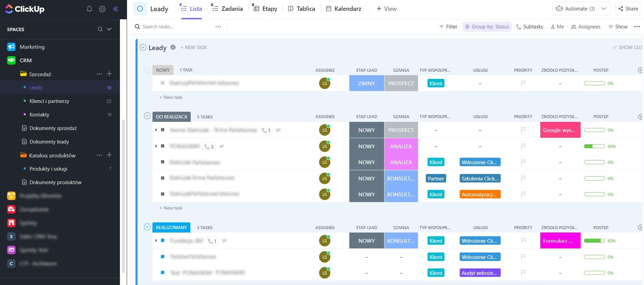This screenshot has height=285, width=644.
Task: Toggle SHOW CLOSED tasks
Action: [x=627, y=47]
